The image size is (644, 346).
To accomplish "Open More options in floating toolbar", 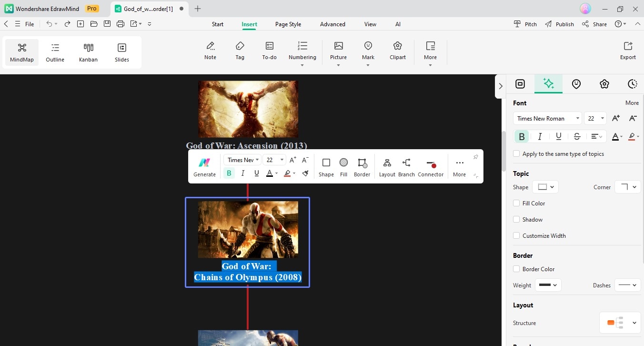I will (x=459, y=167).
